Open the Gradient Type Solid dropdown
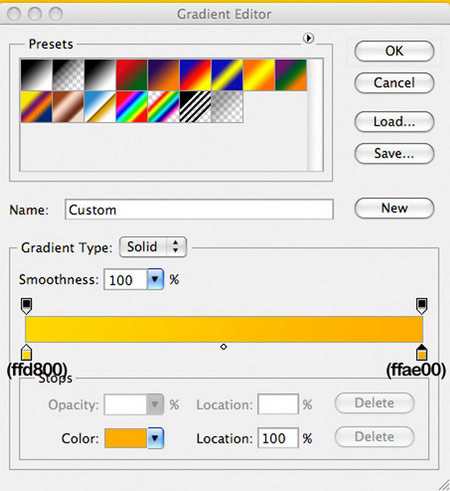Screen dimensions: 450x491 coord(153,247)
